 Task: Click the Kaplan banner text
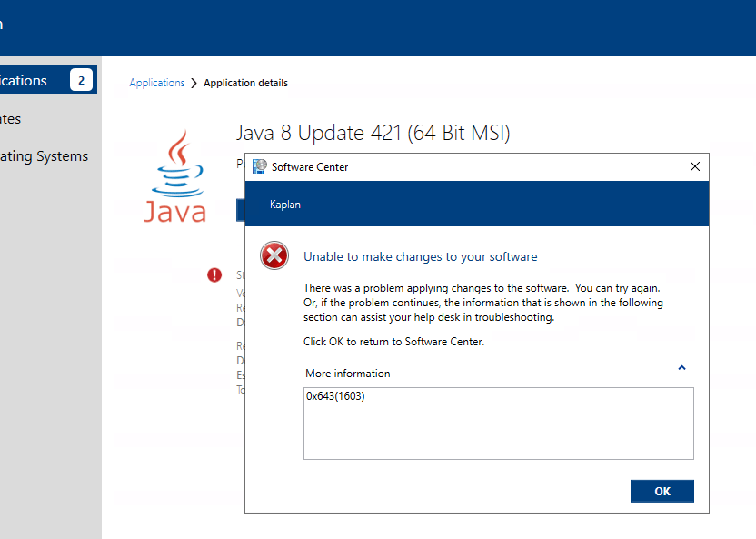click(285, 205)
